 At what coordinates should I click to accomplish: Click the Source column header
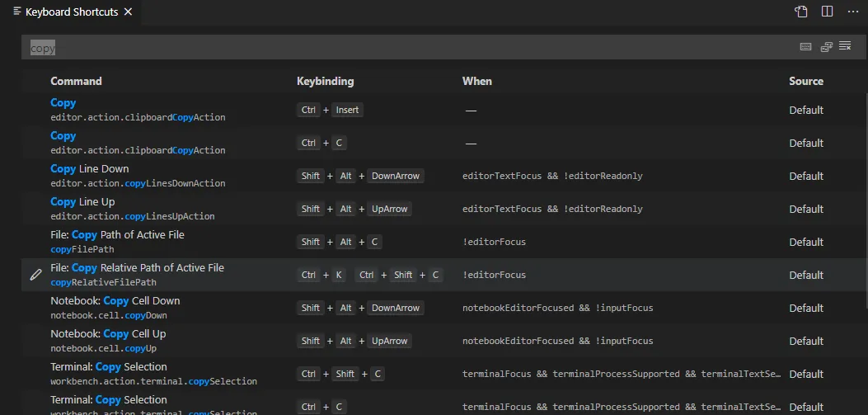805,81
